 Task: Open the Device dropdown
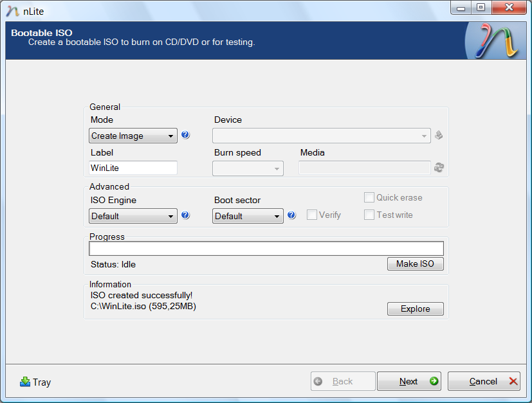coord(321,136)
